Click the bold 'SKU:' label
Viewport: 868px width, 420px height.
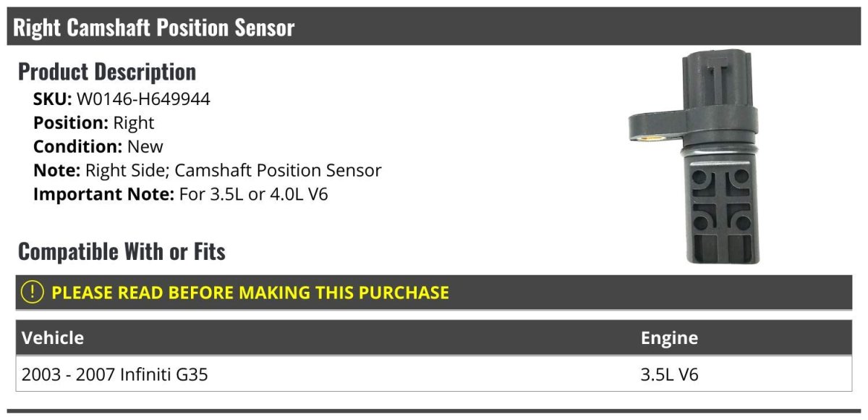point(52,99)
